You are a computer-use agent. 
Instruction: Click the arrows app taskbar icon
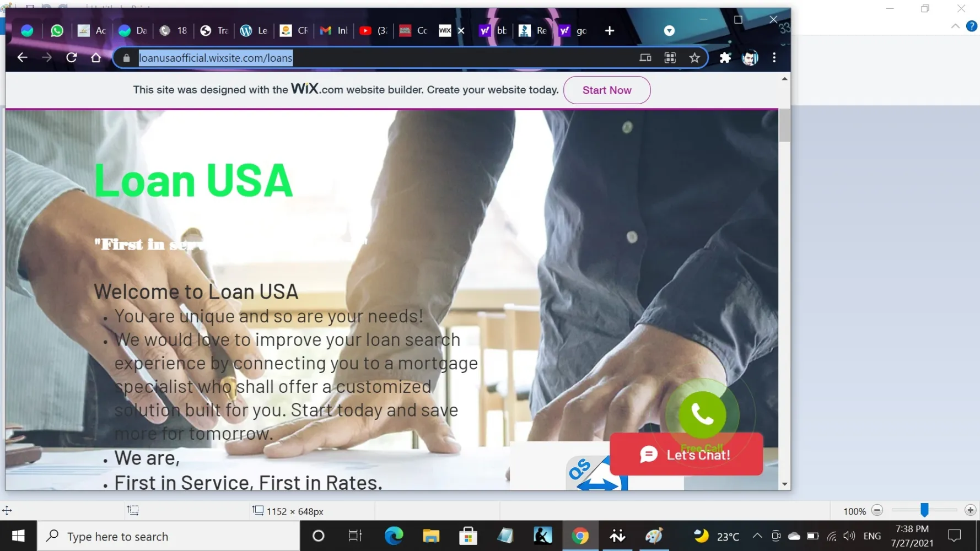(617, 536)
